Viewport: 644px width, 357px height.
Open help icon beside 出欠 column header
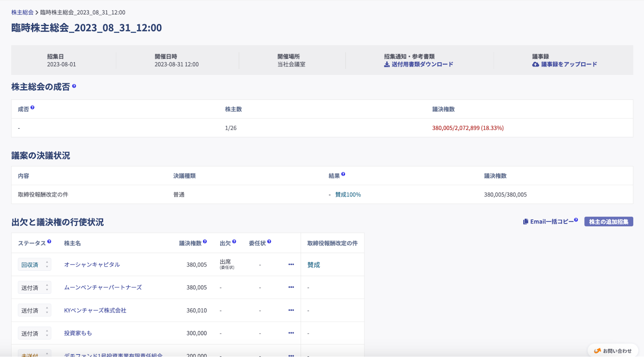point(234,242)
